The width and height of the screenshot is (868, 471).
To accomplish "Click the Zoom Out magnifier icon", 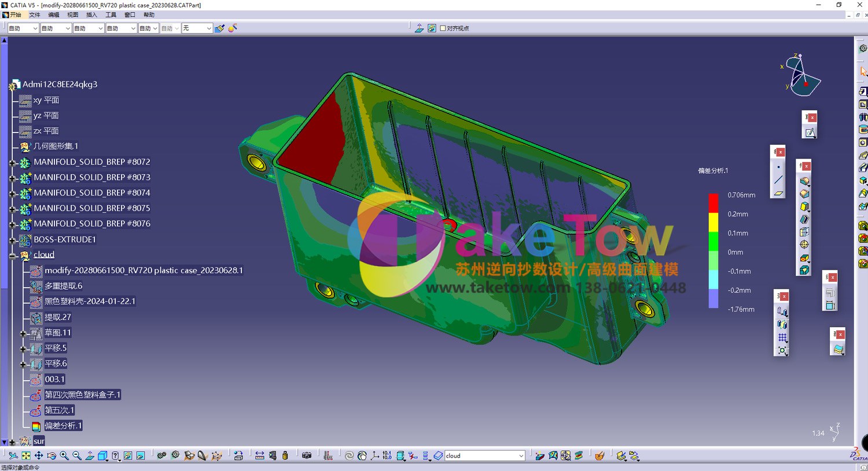I will click(x=77, y=456).
